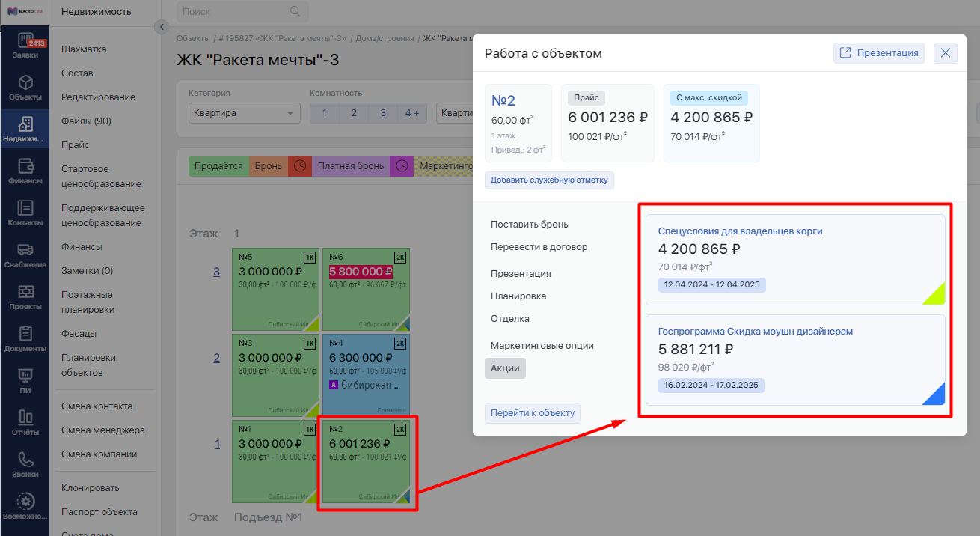980x536 pixels.
Task: Open Заявки section in left sidebar
Action: click(25, 46)
